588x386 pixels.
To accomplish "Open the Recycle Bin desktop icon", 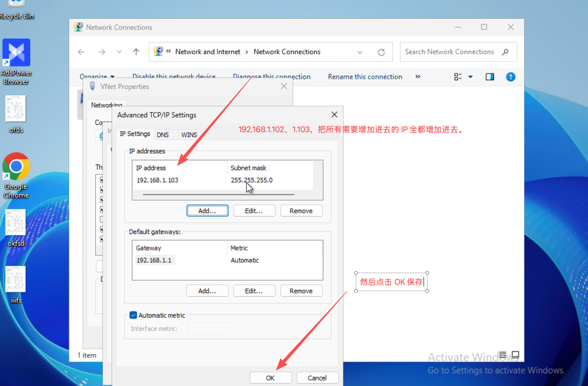I will coord(16,10).
